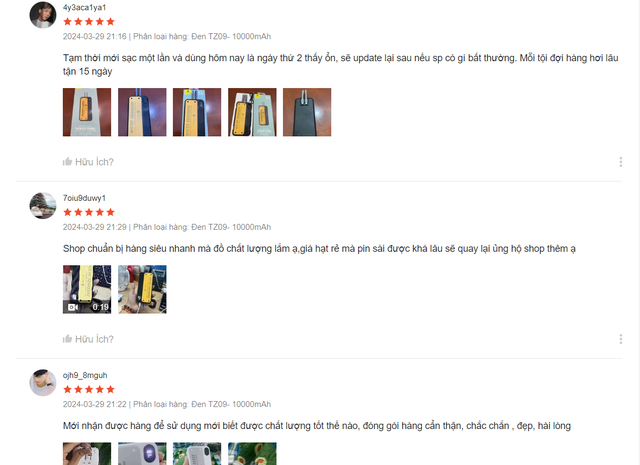The height and width of the screenshot is (465, 640).
Task: Open second photo in ojh9_8mguh's review
Action: [x=142, y=454]
